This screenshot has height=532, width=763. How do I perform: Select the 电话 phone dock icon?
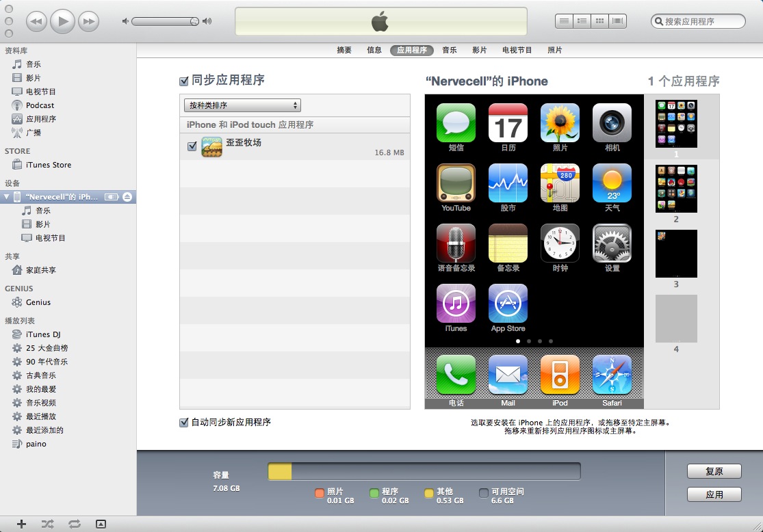pyautogui.click(x=456, y=375)
